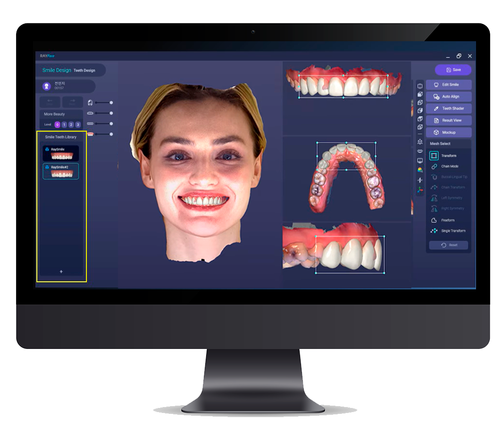Select the axis gizmo icon at toolbar bottom
The width and height of the screenshot is (504, 440).
coord(420,189)
